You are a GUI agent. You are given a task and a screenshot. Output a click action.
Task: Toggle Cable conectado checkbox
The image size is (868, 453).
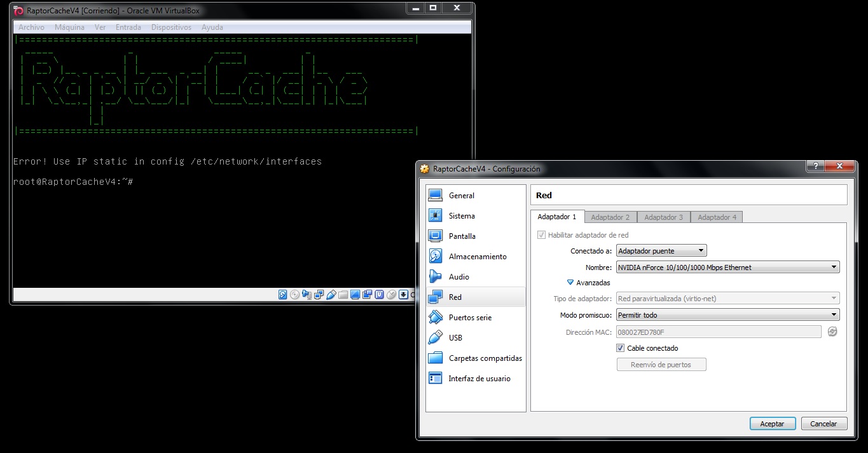coord(621,348)
